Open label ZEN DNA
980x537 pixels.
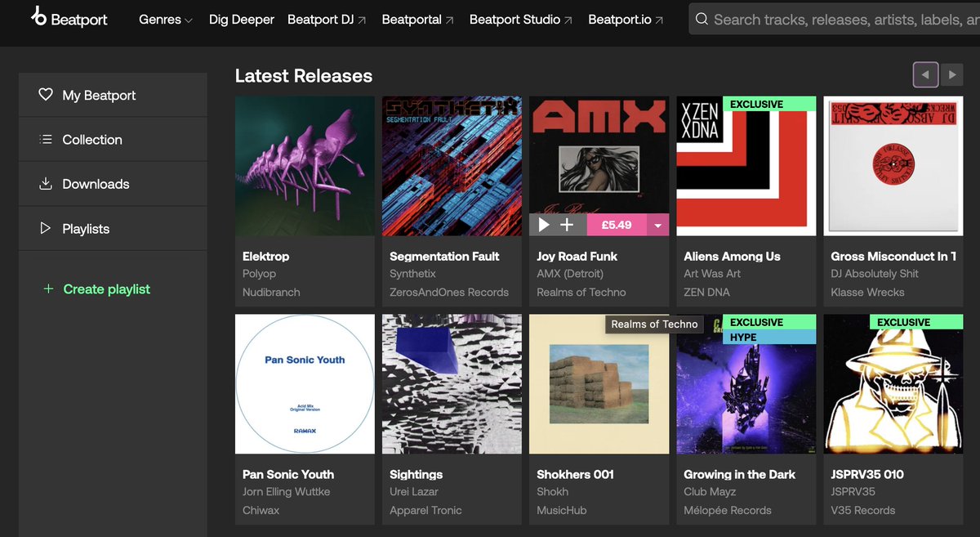pyautogui.click(x=706, y=292)
